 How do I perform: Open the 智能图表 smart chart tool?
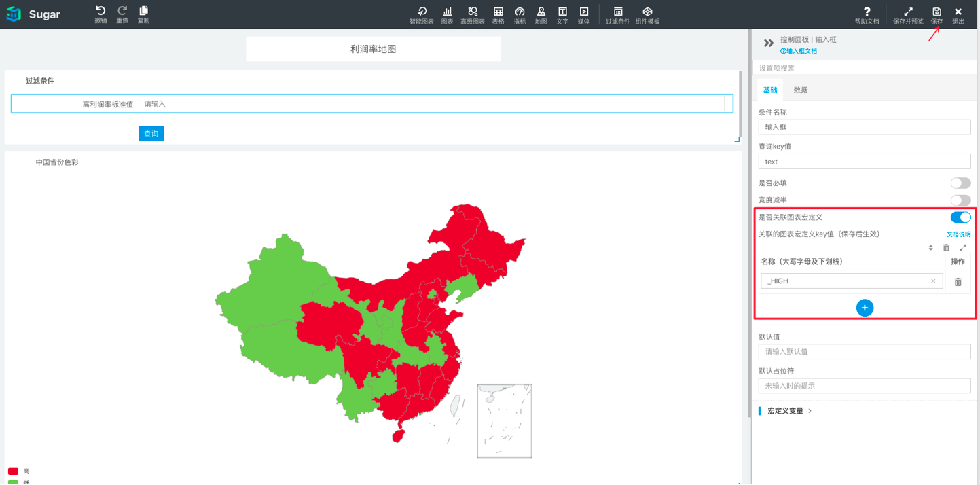[x=421, y=12]
